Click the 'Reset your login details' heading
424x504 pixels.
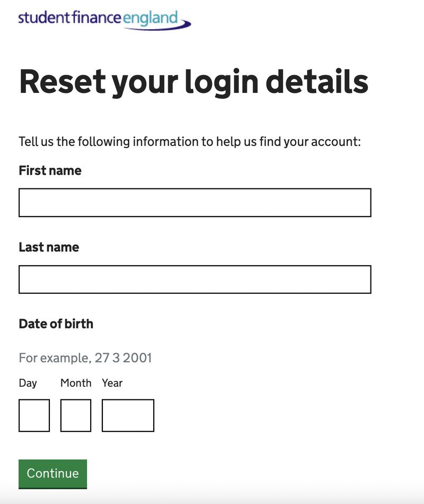click(193, 82)
